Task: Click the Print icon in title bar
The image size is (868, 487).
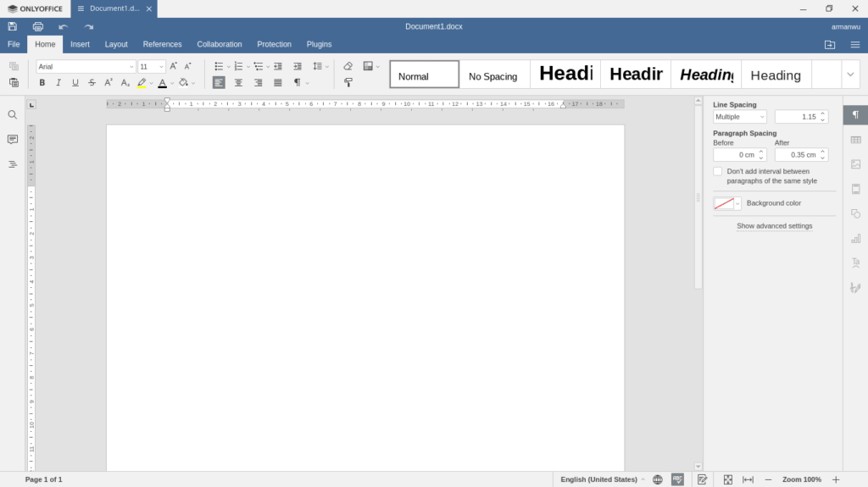Action: [38, 26]
